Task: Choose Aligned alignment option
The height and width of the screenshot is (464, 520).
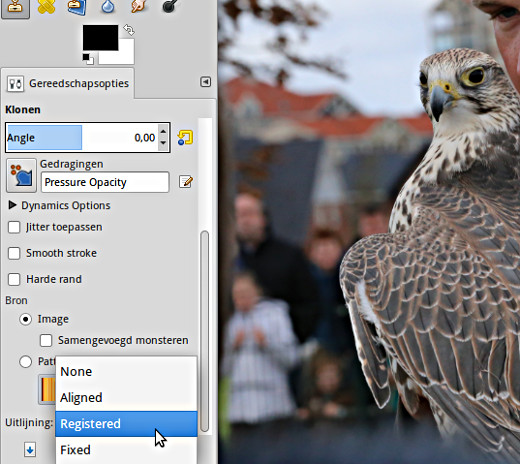Action: click(126, 397)
